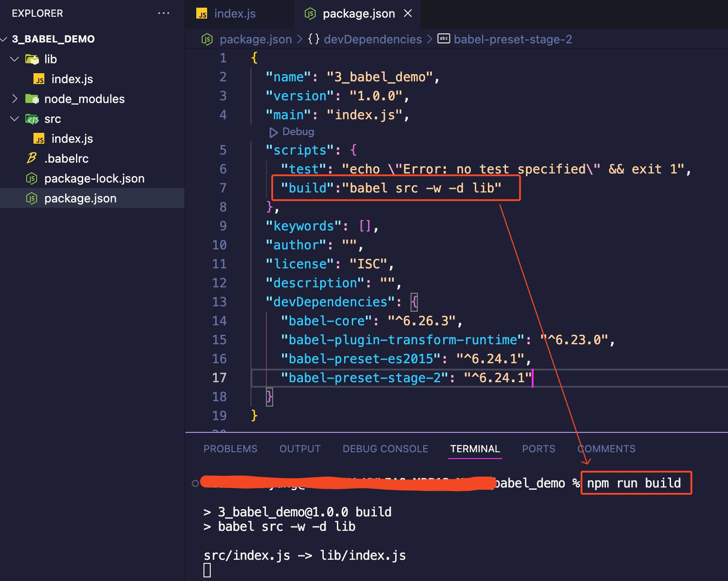Screen dimensions: 728x581
Task: Click the JS icon on index.js tab
Action: 202,14
